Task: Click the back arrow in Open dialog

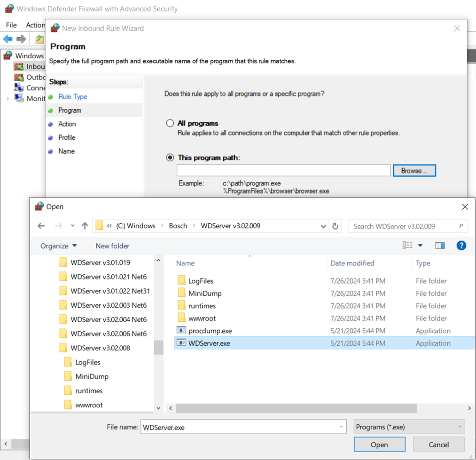Action: tap(41, 226)
